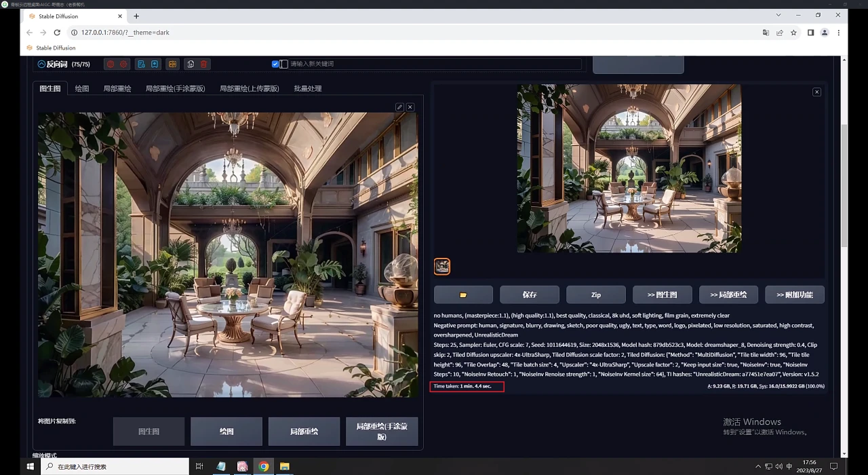The width and height of the screenshot is (868, 475).
Task: Switch to the 绘图 tab
Action: tap(82, 88)
